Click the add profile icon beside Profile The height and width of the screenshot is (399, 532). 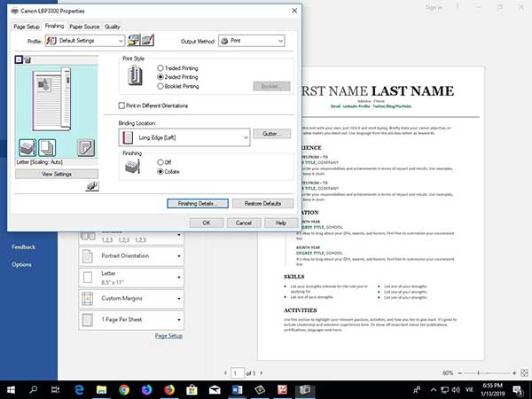point(133,41)
